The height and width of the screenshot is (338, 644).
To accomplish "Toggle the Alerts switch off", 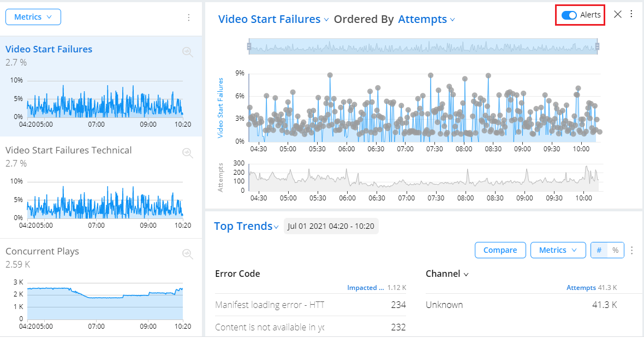I will 569,15.
